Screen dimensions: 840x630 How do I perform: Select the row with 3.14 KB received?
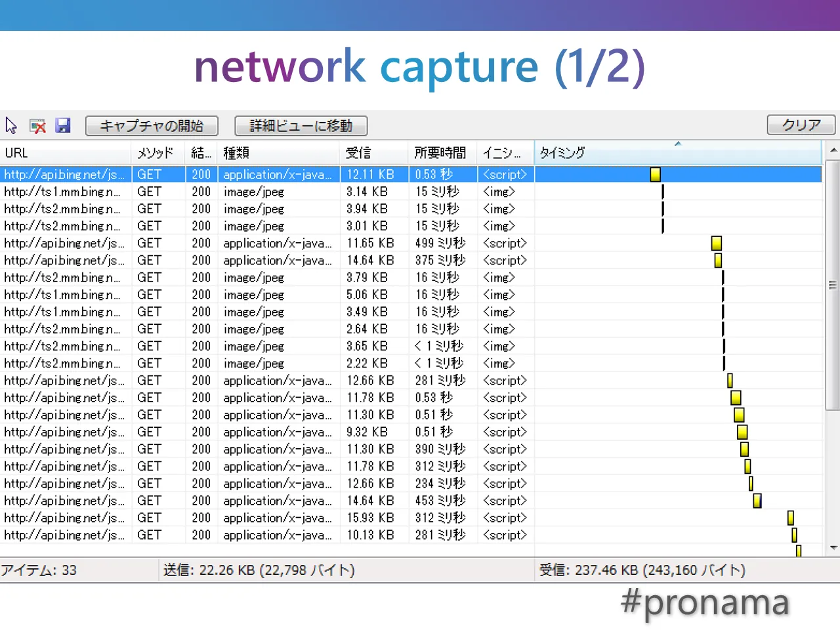click(411, 192)
